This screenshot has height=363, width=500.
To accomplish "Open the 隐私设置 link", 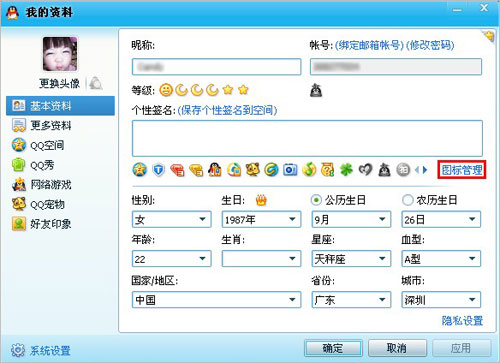I will tap(462, 321).
